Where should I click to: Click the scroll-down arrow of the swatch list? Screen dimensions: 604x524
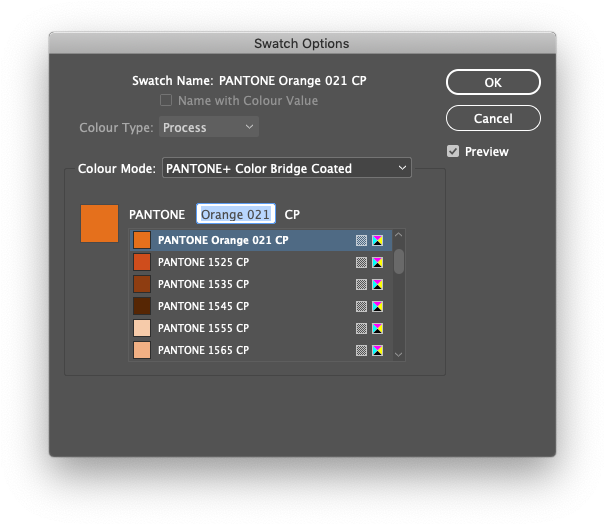(x=399, y=354)
